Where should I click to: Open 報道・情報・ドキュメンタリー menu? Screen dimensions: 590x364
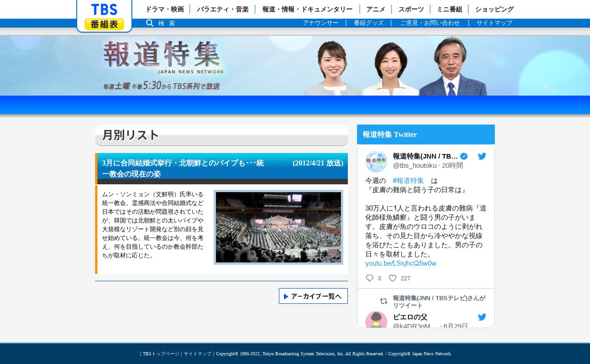tap(307, 9)
